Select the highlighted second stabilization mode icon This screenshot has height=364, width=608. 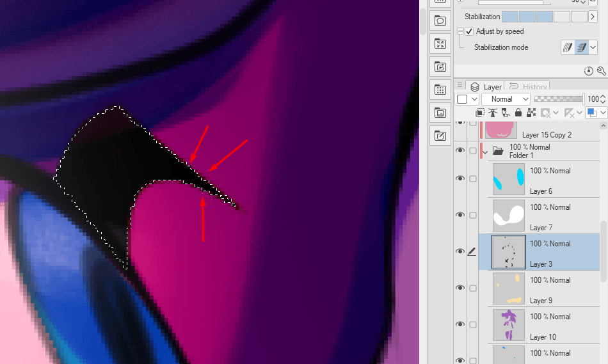click(582, 47)
